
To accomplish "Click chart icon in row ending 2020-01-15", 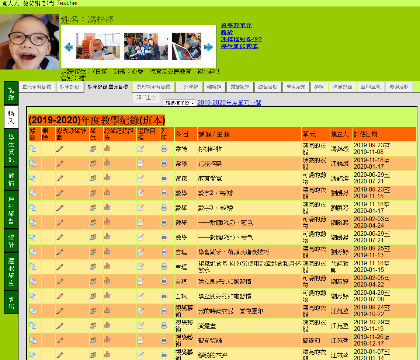I will point(107,266).
